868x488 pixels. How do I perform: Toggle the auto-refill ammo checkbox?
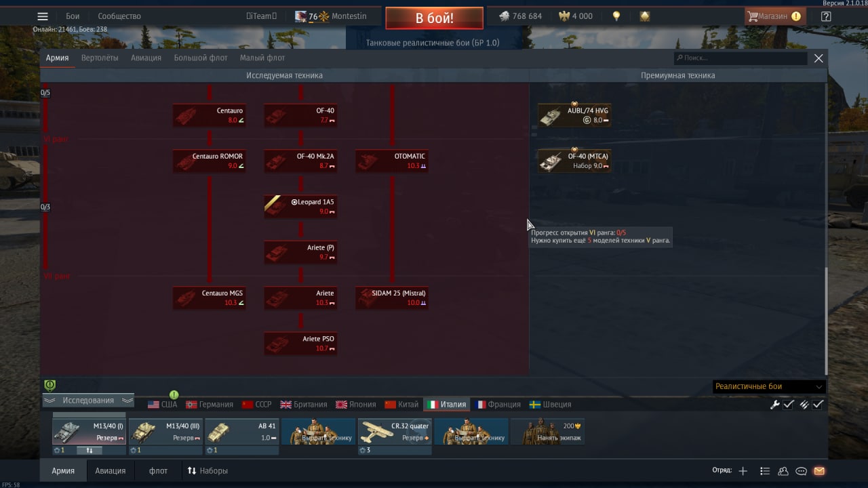811,405
